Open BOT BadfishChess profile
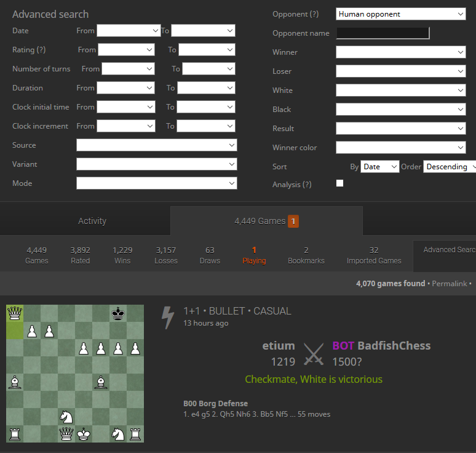The height and width of the screenshot is (453, 476). pyautogui.click(x=381, y=346)
